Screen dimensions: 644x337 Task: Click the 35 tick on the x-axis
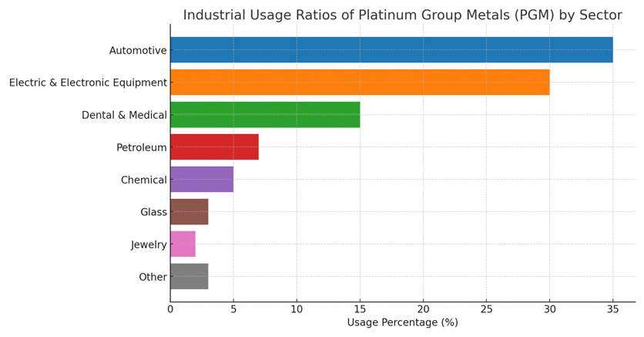(x=612, y=309)
